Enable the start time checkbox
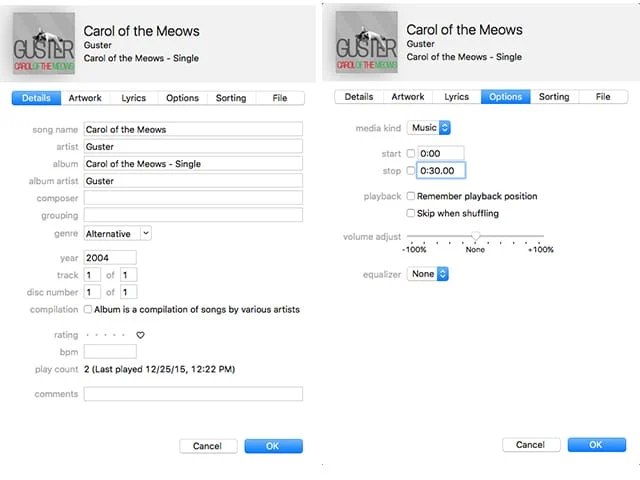This screenshot has height=480, width=640. (x=411, y=153)
